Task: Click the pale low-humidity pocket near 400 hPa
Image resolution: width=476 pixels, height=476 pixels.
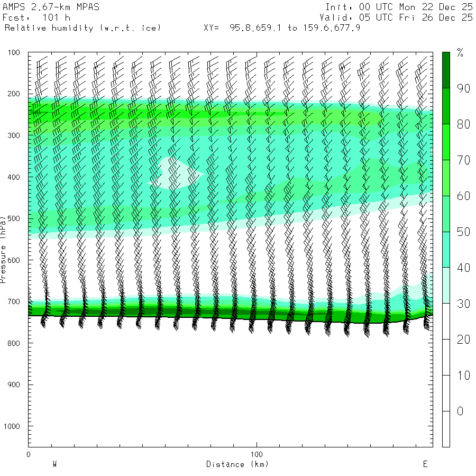Action: [176, 175]
